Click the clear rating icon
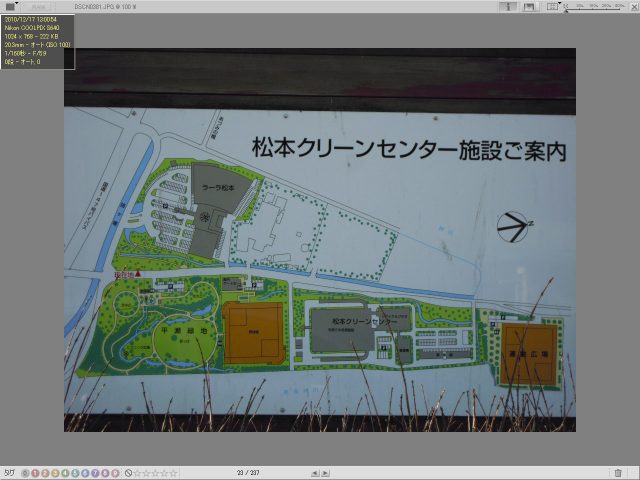Viewport: 640px width, 480px height. coord(129,473)
